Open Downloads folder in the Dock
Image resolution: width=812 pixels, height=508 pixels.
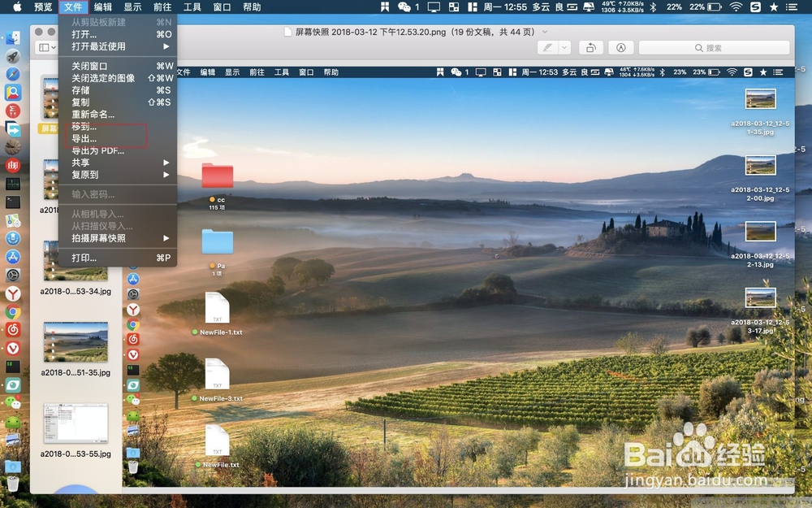pyautogui.click(x=13, y=466)
